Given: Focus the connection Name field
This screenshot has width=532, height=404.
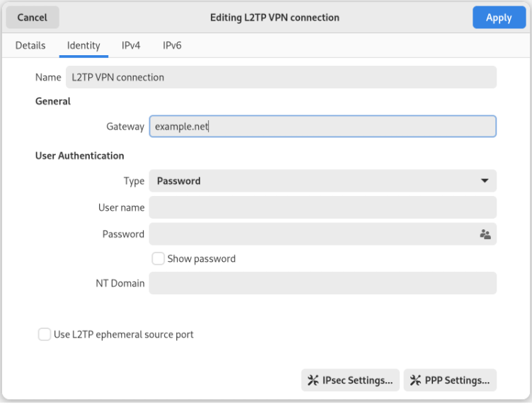Looking at the screenshot, I should pyautogui.click(x=281, y=77).
